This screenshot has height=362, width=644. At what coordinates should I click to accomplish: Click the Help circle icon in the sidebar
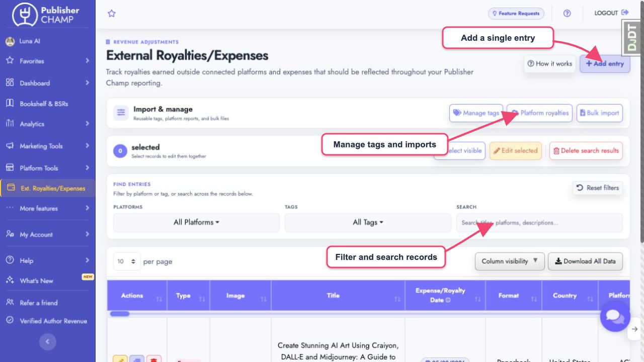click(x=10, y=260)
